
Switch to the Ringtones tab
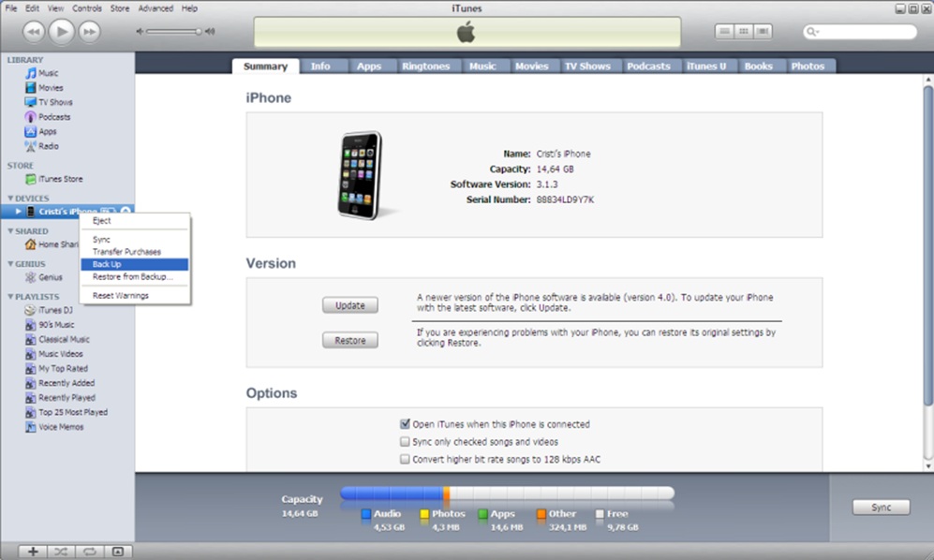(425, 66)
